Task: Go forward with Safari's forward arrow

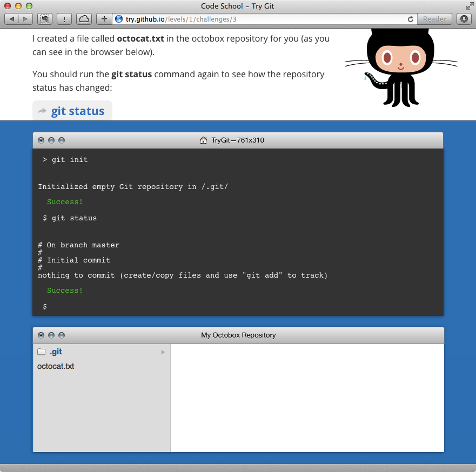Action: 25,19
